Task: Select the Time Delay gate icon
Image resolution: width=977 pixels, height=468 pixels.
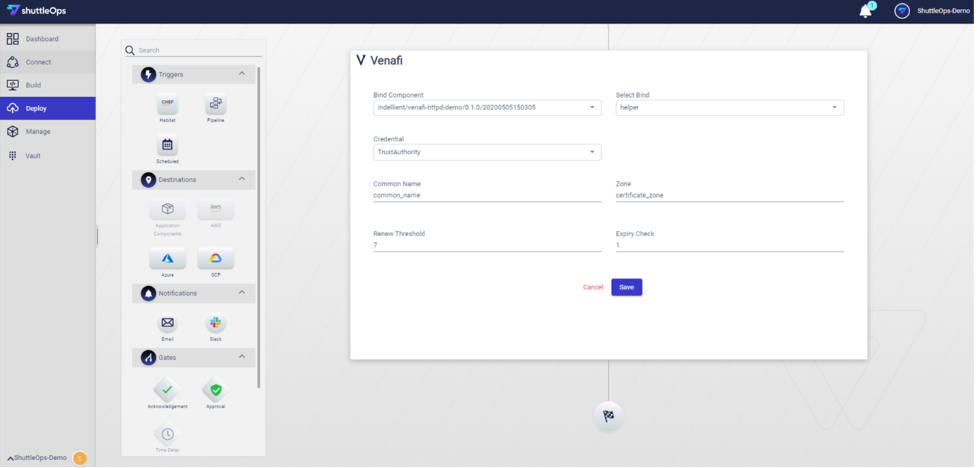Action: pos(168,434)
